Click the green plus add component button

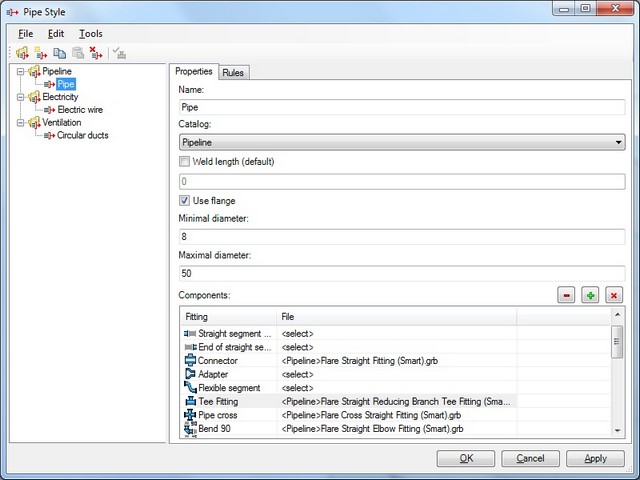(x=590, y=295)
